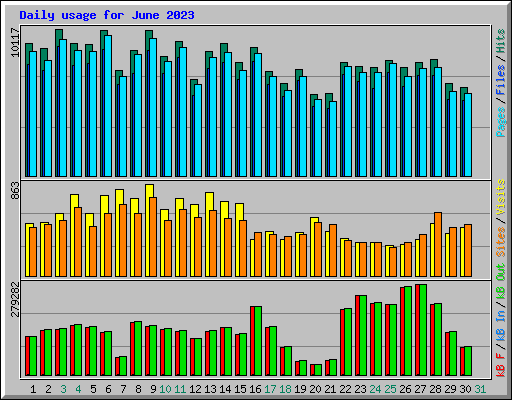Click the Files legend label
This screenshot has width=512, height=400.
pyautogui.click(x=501, y=80)
